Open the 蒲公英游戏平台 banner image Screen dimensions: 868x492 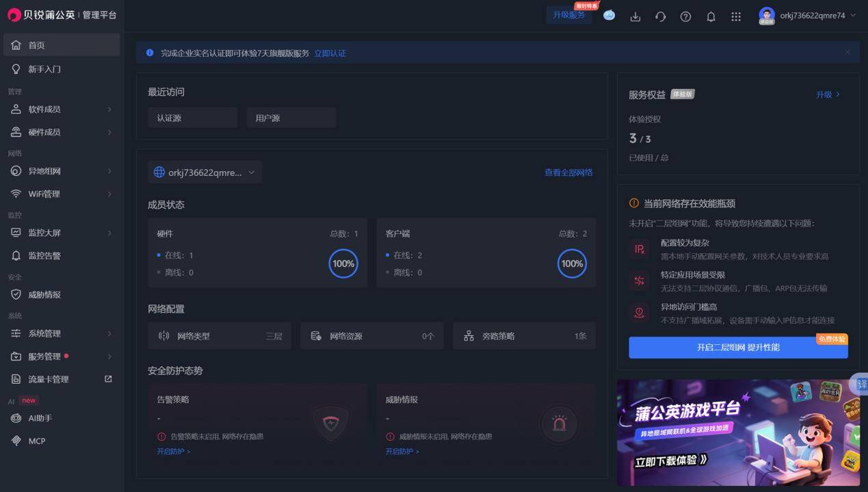point(738,432)
